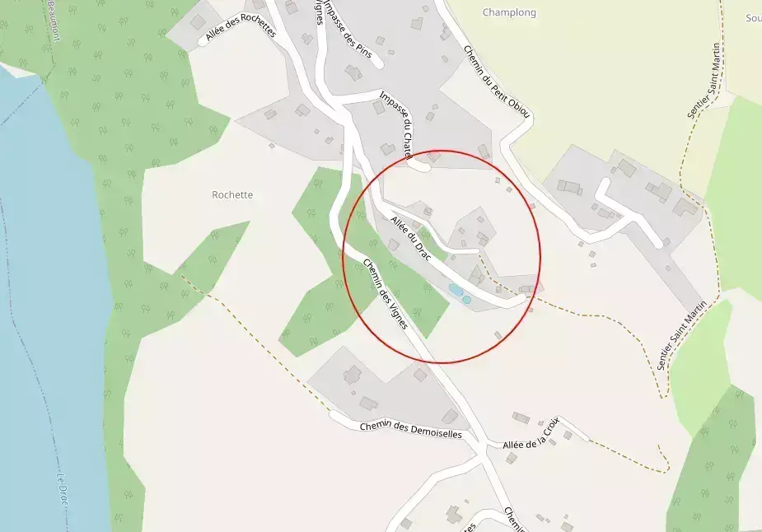The image size is (762, 532).
Task: Click the Chemin des Vignes road label
Action: [386, 293]
